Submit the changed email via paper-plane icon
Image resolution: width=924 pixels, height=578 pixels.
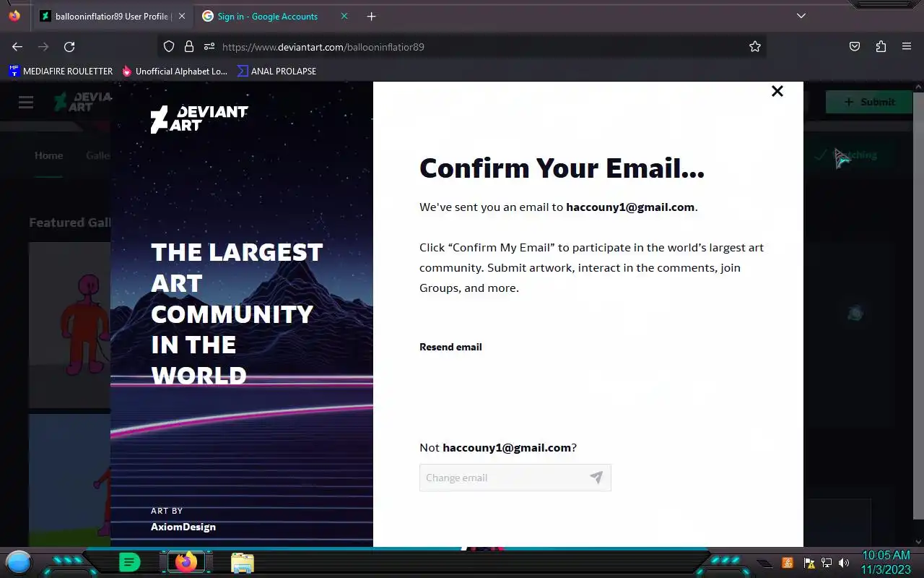point(596,478)
